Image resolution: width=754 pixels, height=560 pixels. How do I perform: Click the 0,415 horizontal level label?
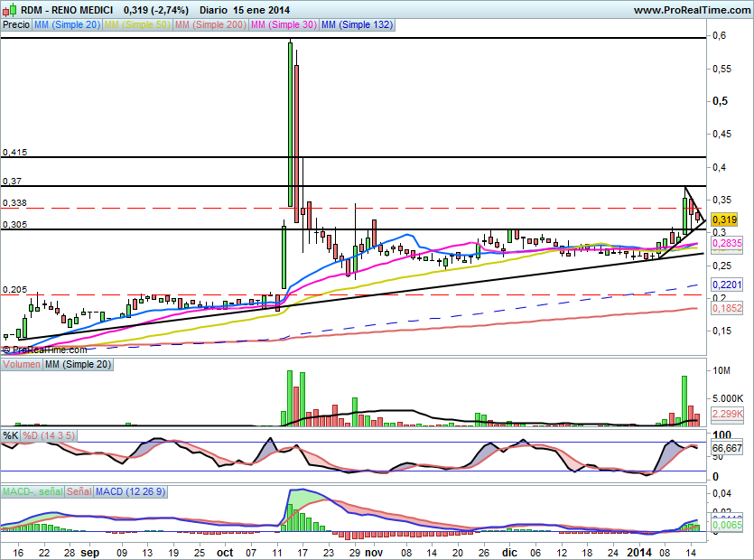[15, 152]
